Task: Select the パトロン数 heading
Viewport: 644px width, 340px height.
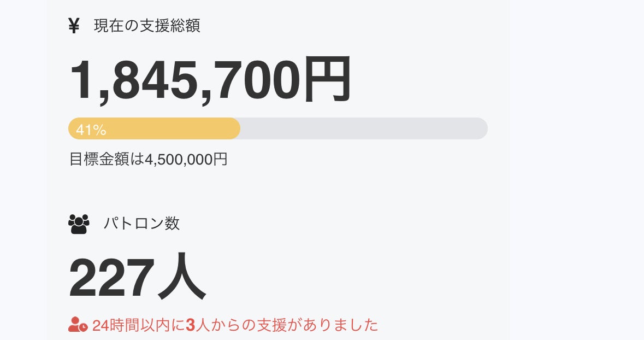Action: pyautogui.click(x=141, y=224)
